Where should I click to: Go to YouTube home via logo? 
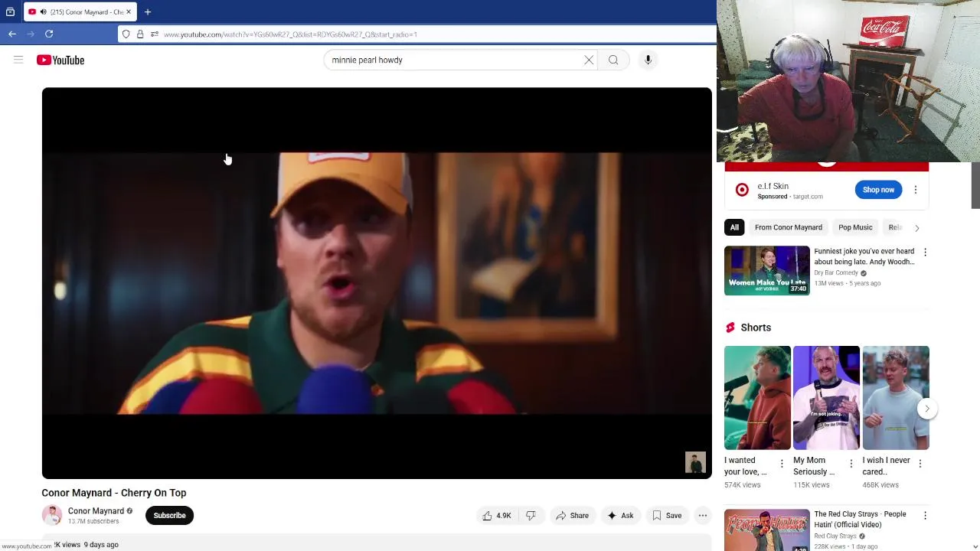tap(60, 60)
